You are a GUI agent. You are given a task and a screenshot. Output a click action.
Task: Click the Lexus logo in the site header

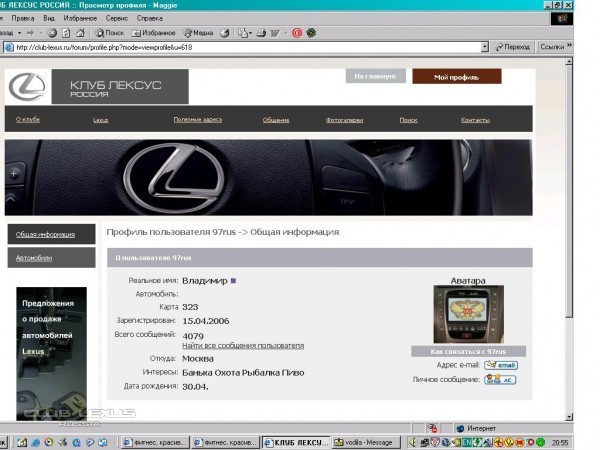click(28, 87)
